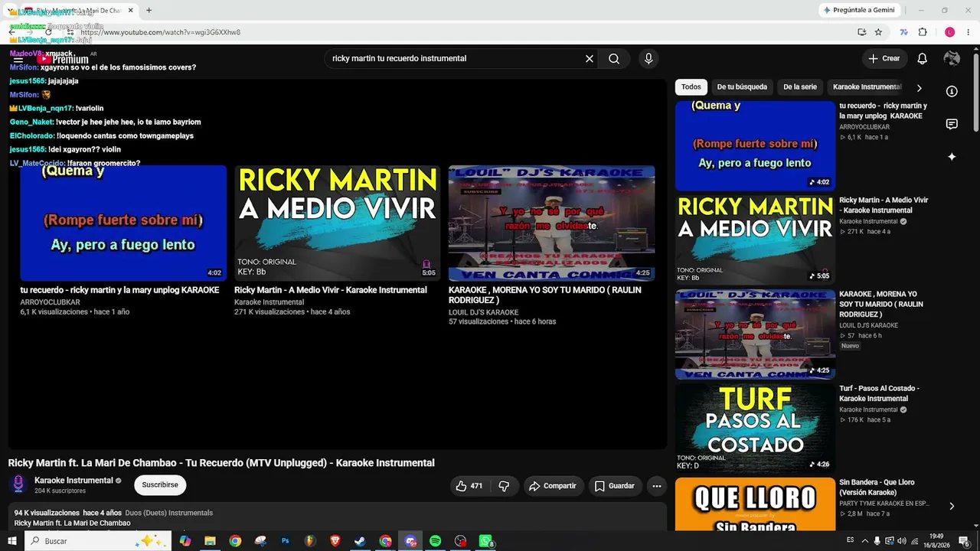Dislike the karaoke video
This screenshot has height=551, width=980.
(x=504, y=486)
